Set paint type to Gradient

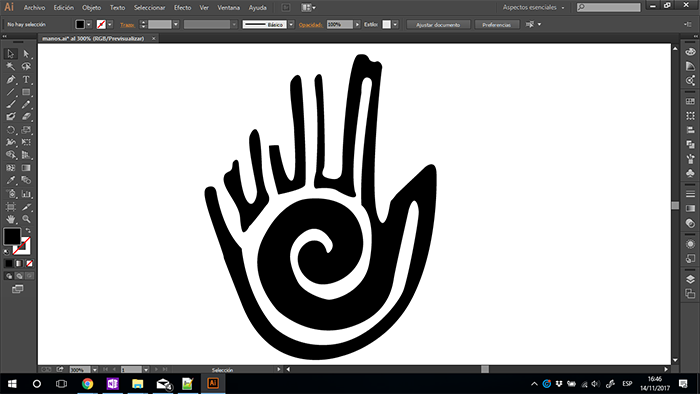[x=19, y=264]
